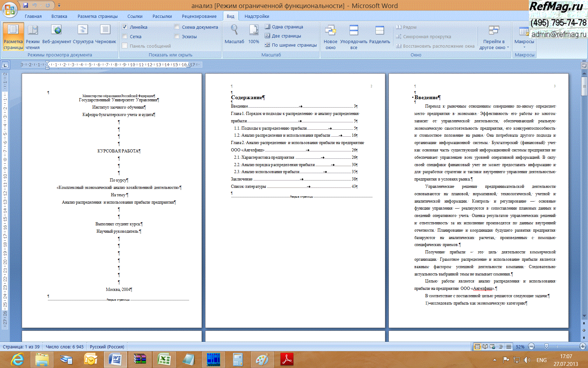This screenshot has width=588, height=368.
Task: Click the zoom slider handle in status bar
Action: [546, 347]
